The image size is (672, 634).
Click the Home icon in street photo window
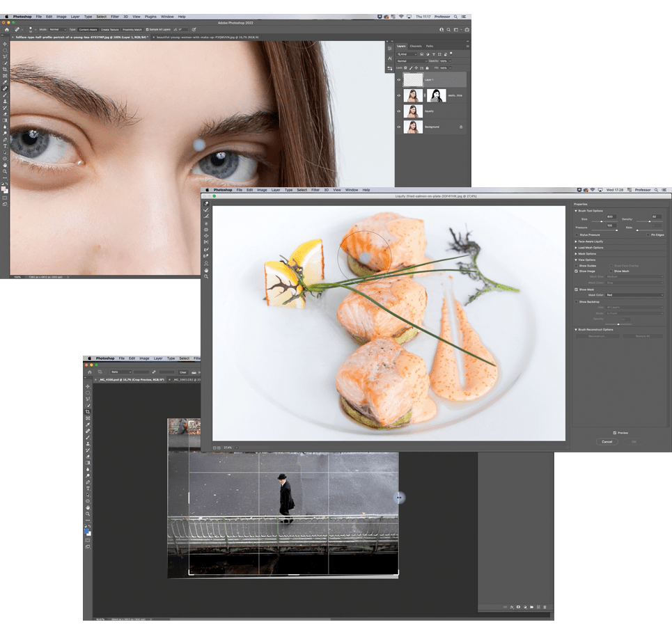[x=90, y=372]
